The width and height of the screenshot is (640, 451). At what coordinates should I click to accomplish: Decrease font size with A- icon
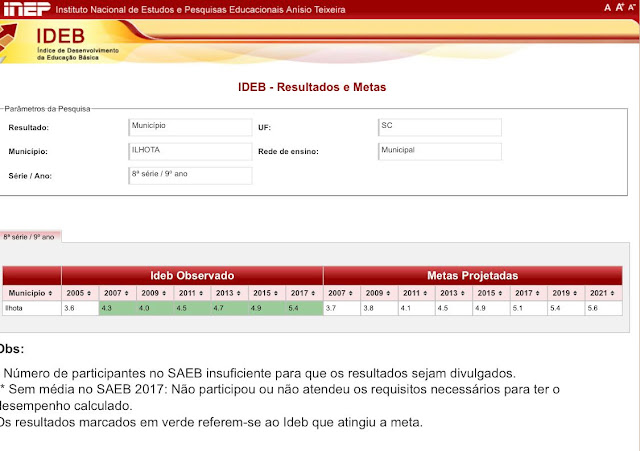click(631, 7)
